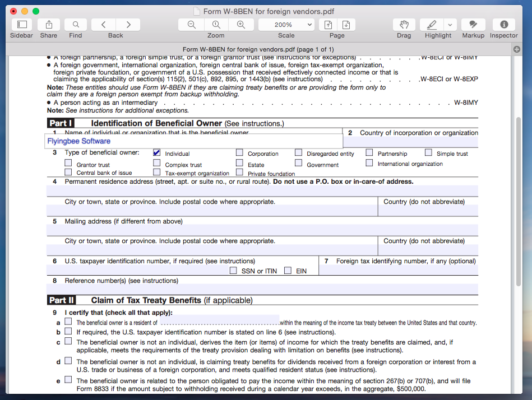This screenshot has width=532, height=400.
Task: Check the International organization checkbox
Action: (369, 163)
